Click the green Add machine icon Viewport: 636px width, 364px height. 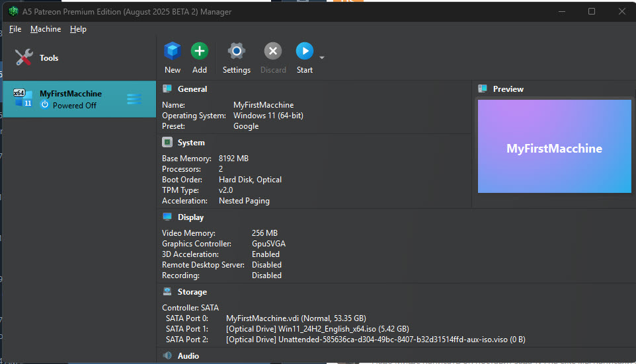[x=199, y=52]
